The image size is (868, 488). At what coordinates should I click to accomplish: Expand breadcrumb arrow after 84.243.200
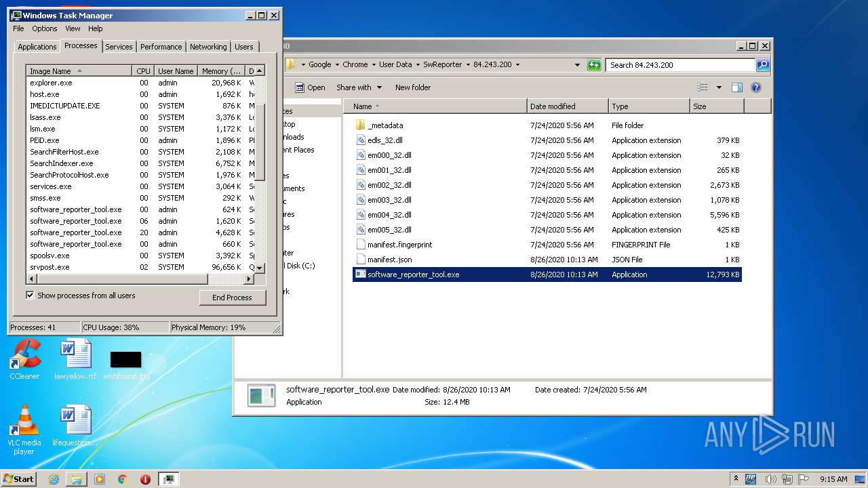(517, 65)
